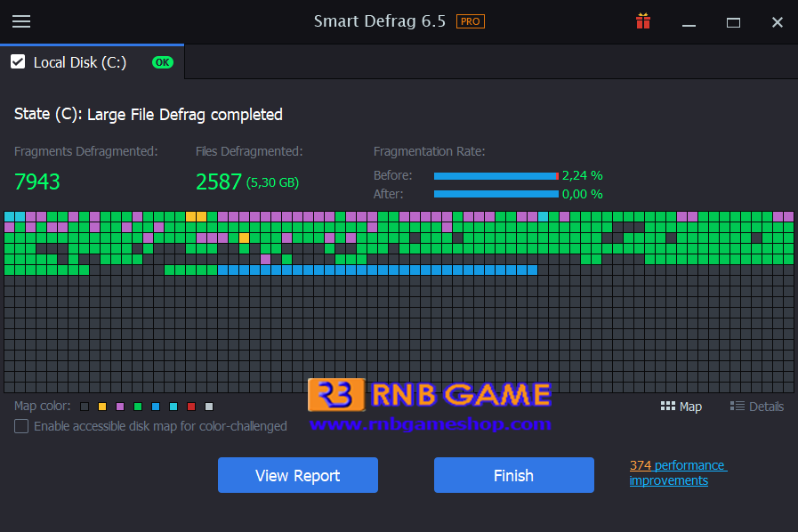
Task: Enable accessible disk map for color-challenged
Action: (x=21, y=426)
